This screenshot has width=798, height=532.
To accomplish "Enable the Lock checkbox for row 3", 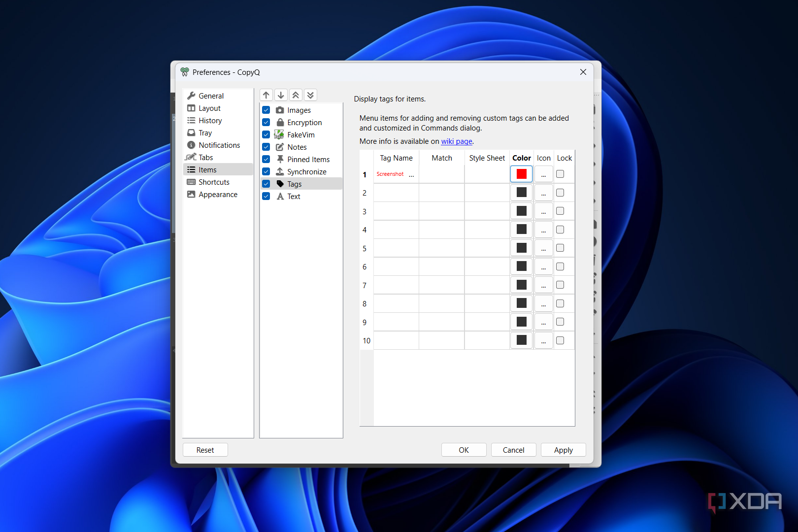I will pyautogui.click(x=560, y=211).
